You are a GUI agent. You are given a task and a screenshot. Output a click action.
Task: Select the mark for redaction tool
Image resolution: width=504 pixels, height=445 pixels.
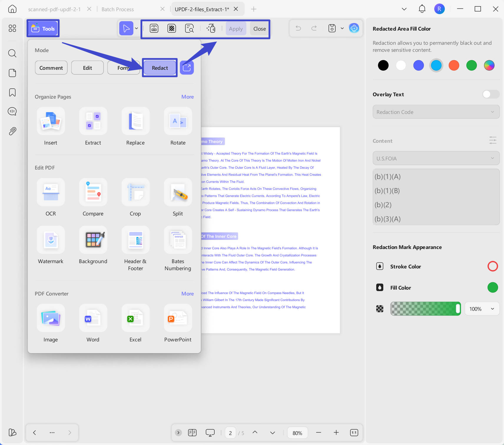click(x=154, y=29)
